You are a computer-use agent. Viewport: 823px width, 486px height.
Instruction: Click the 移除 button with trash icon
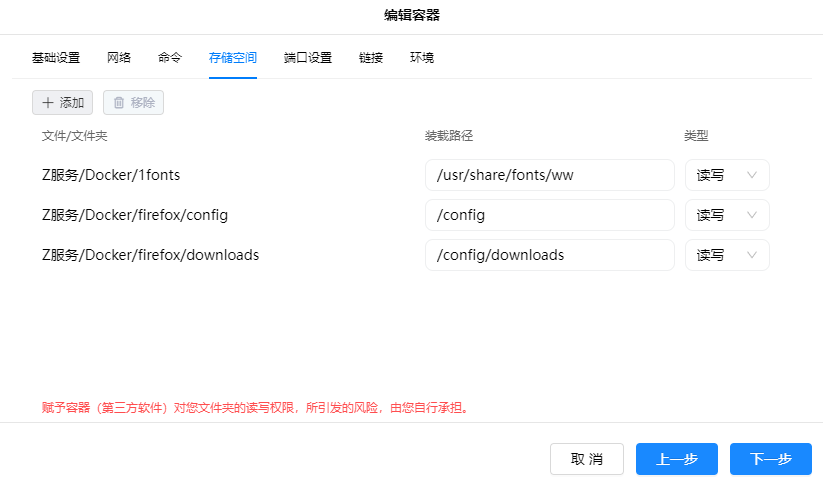coord(133,102)
